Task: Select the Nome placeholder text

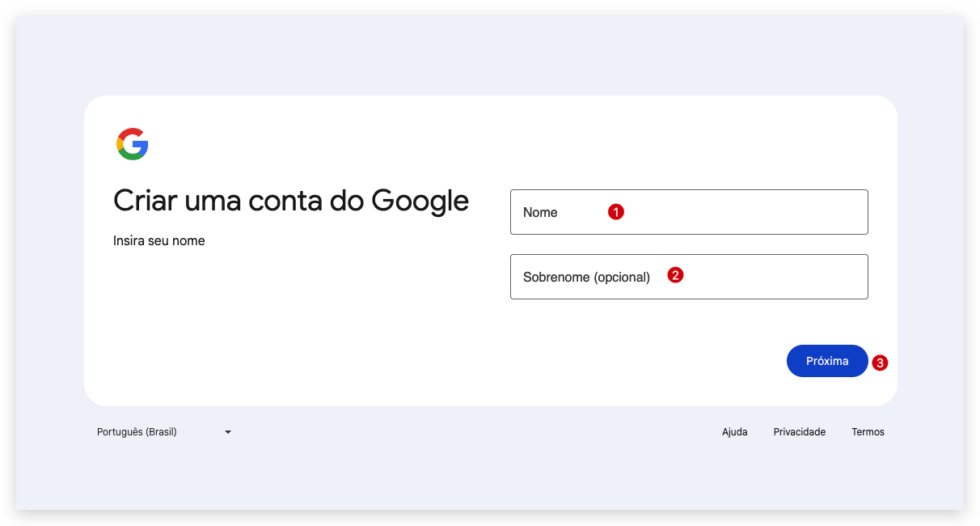Action: coord(541,211)
